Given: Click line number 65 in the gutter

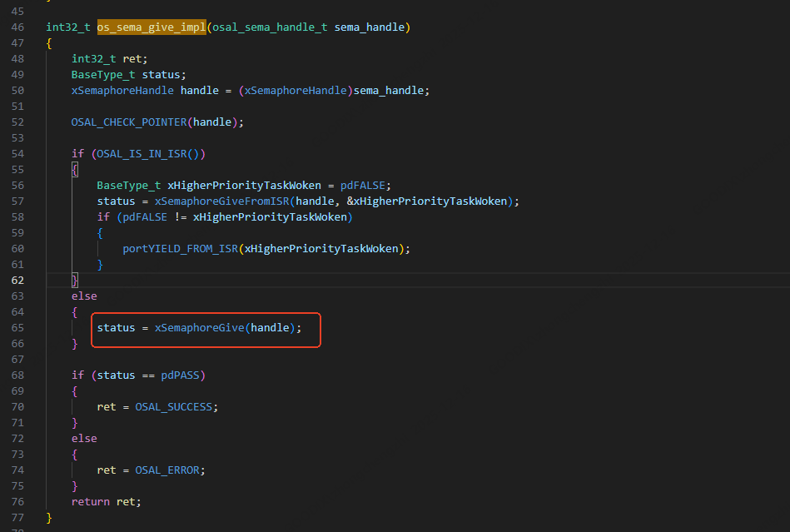Looking at the screenshot, I should coord(17,328).
